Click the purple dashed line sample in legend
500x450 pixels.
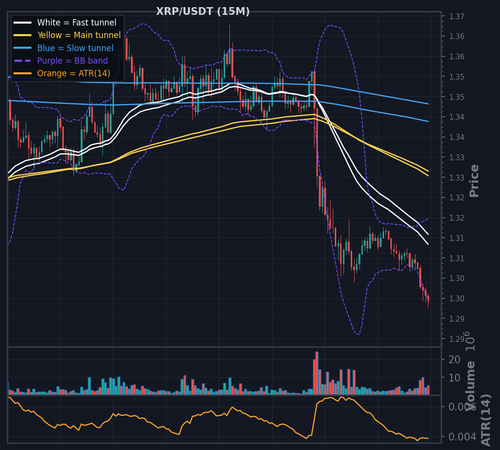[22, 61]
